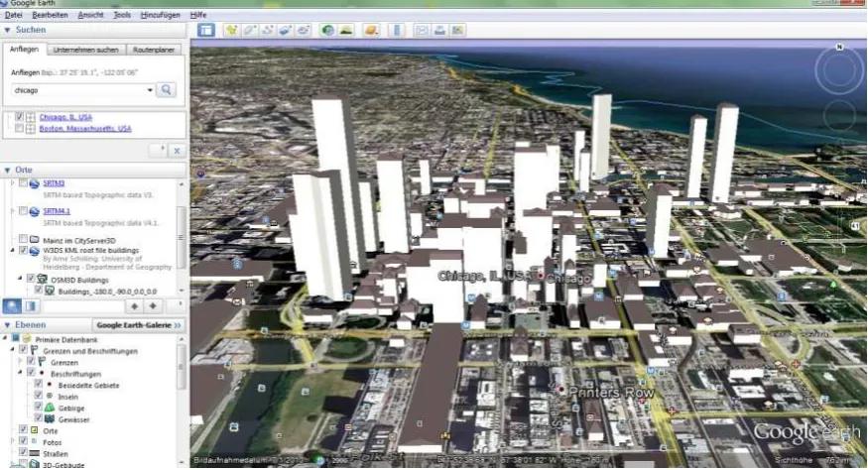The height and width of the screenshot is (470, 868).
Task: Click the panel-view icon beside places search
Action: pyautogui.click(x=31, y=305)
